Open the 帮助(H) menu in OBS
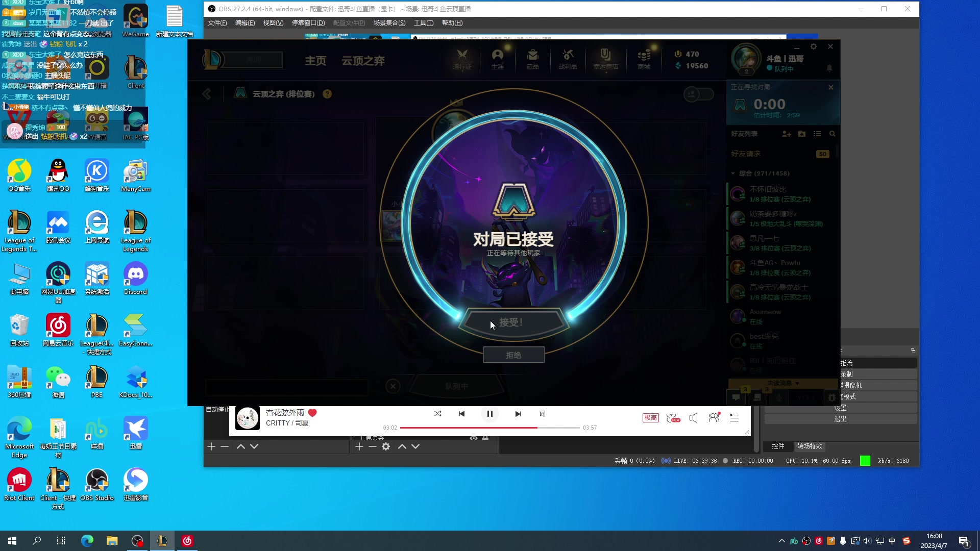Image resolution: width=980 pixels, height=551 pixels. pyautogui.click(x=452, y=23)
